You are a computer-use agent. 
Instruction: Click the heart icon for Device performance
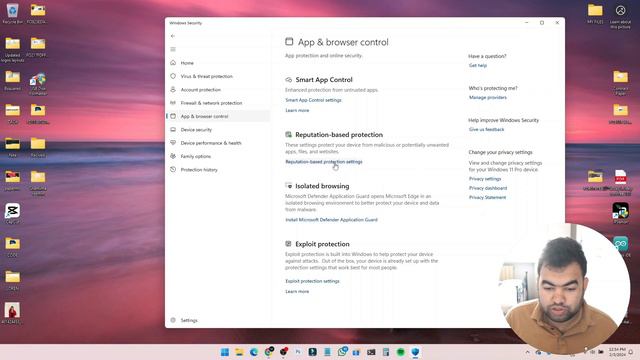coord(173,143)
